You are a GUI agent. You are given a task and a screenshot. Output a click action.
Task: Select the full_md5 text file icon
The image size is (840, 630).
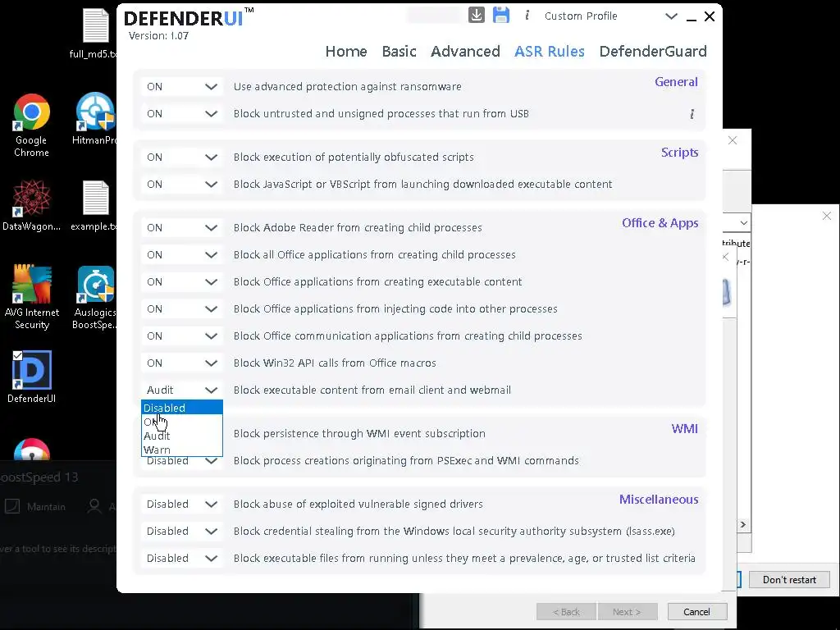(95, 33)
